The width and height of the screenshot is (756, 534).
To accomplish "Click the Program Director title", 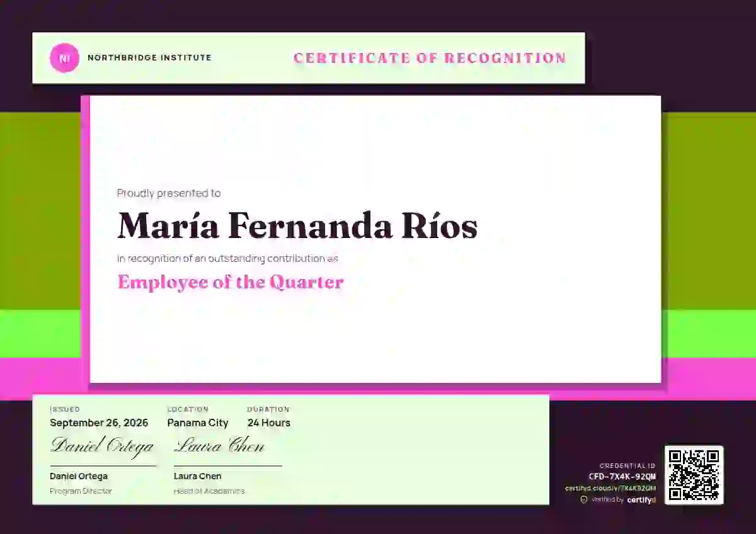I will pyautogui.click(x=81, y=491).
